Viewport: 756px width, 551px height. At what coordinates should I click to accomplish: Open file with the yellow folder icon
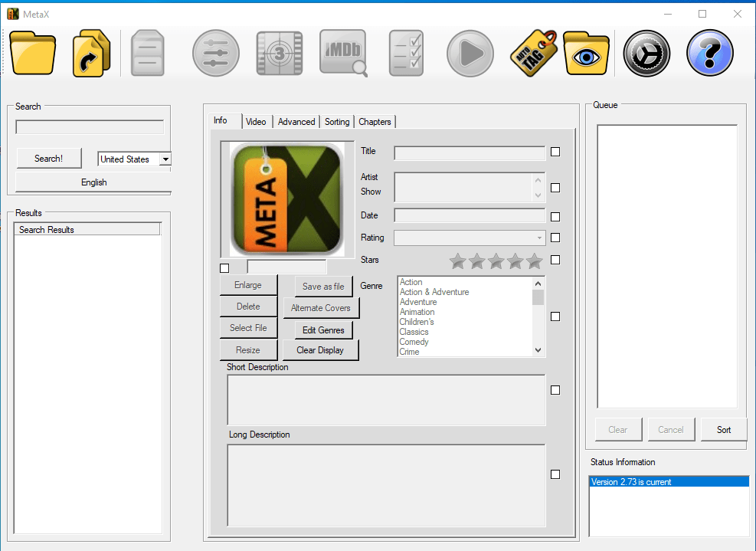(32, 53)
